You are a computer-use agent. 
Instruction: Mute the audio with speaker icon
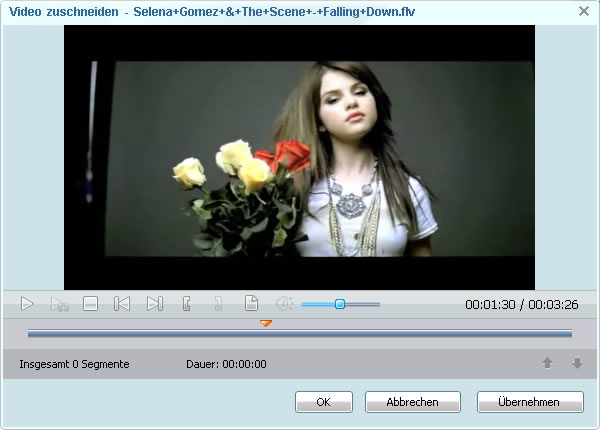coord(284,304)
